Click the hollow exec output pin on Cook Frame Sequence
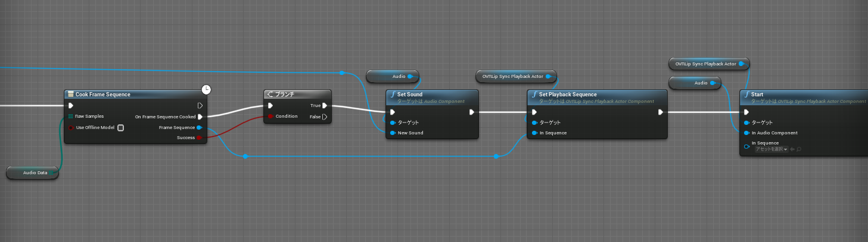 coord(200,106)
